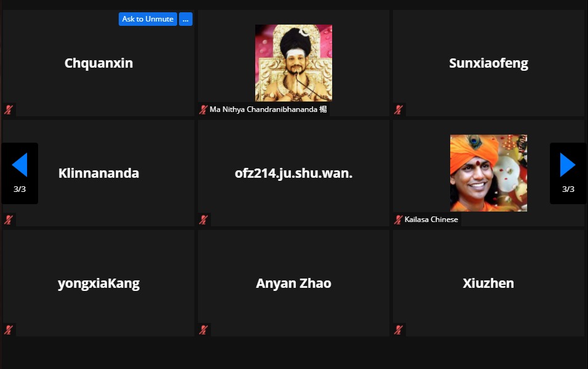Image resolution: width=588 pixels, height=369 pixels.
Task: Select the ofz214.ju.shu.wan. participant tile
Action: pos(293,173)
